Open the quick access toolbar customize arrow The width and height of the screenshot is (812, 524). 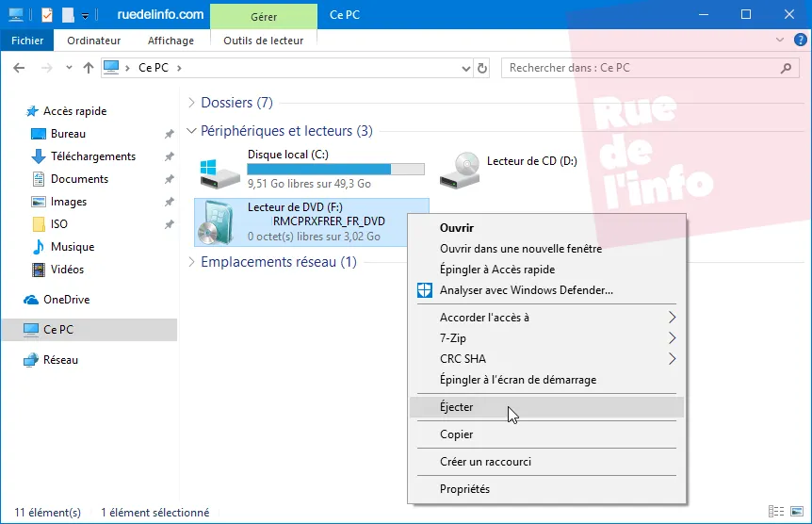(85, 15)
